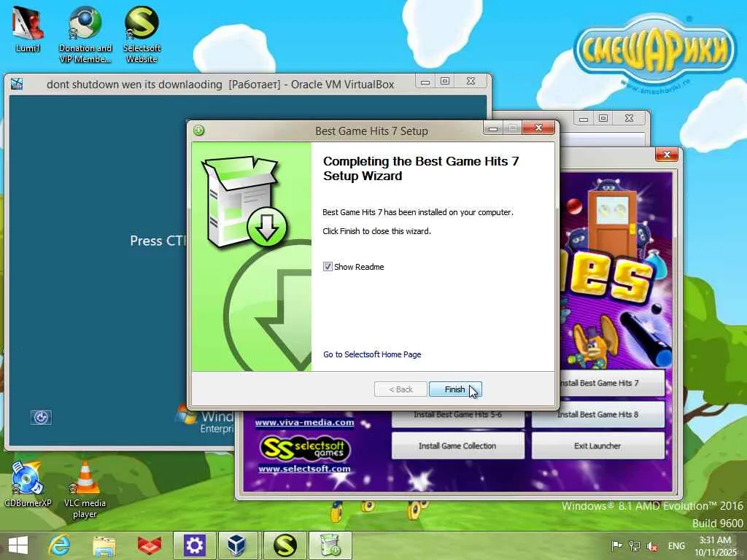747x560 pixels.
Task: Click Install Best Game Hits 7 in launcher
Action: coord(611,383)
